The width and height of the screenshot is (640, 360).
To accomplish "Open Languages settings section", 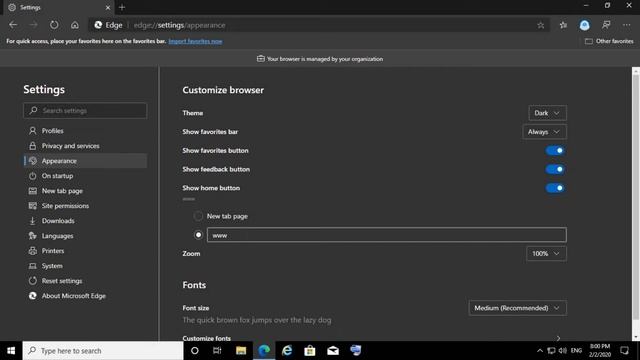I will [85, 236].
